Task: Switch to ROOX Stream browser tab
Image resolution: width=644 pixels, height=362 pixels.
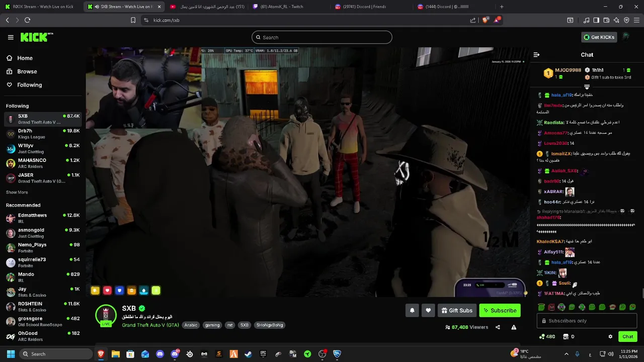Action: coord(39,7)
